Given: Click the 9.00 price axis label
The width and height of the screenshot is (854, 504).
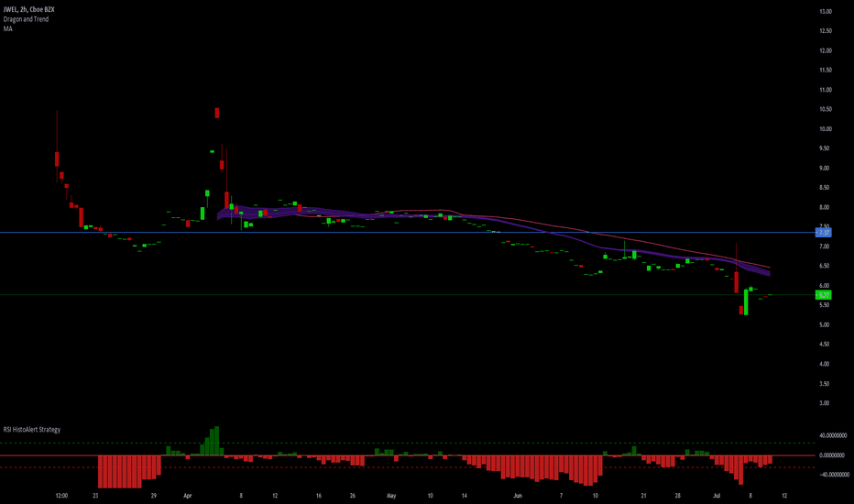Looking at the screenshot, I should pyautogui.click(x=824, y=169).
